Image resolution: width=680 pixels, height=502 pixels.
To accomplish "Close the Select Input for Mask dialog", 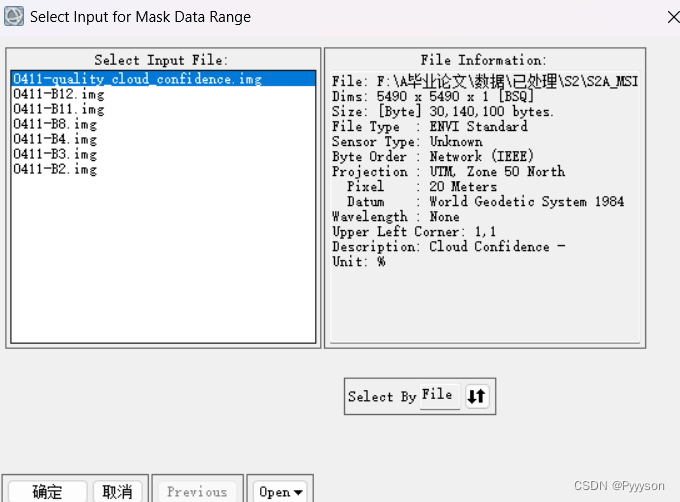I will (673, 17).
